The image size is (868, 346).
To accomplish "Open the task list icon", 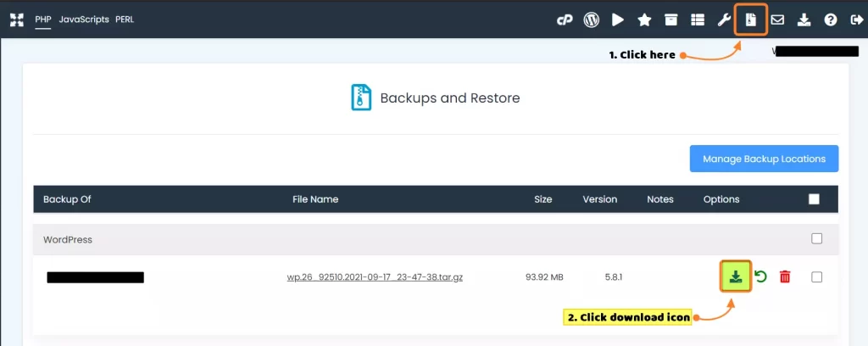I will tap(698, 20).
